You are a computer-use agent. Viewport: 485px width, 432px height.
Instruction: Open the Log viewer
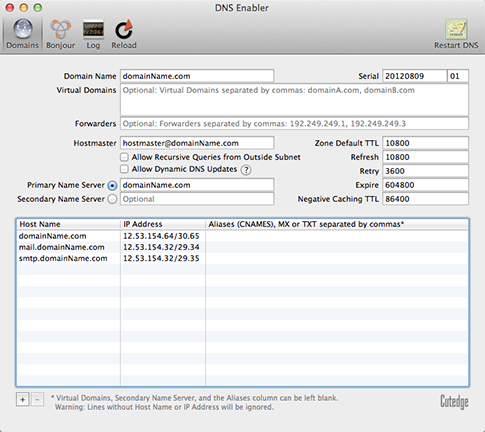(93, 34)
